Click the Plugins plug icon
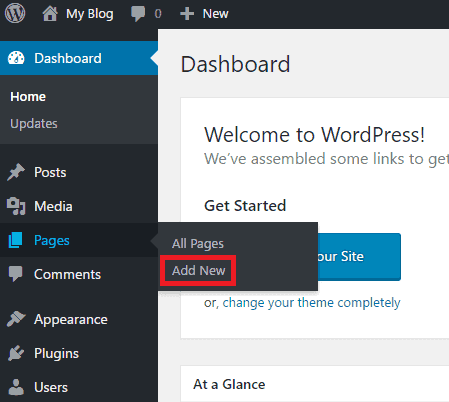The image size is (449, 402). coord(16,353)
